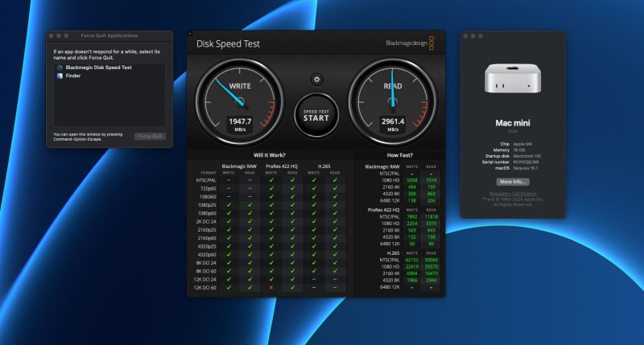Click the Finder app icon in Force Quit

click(60, 76)
